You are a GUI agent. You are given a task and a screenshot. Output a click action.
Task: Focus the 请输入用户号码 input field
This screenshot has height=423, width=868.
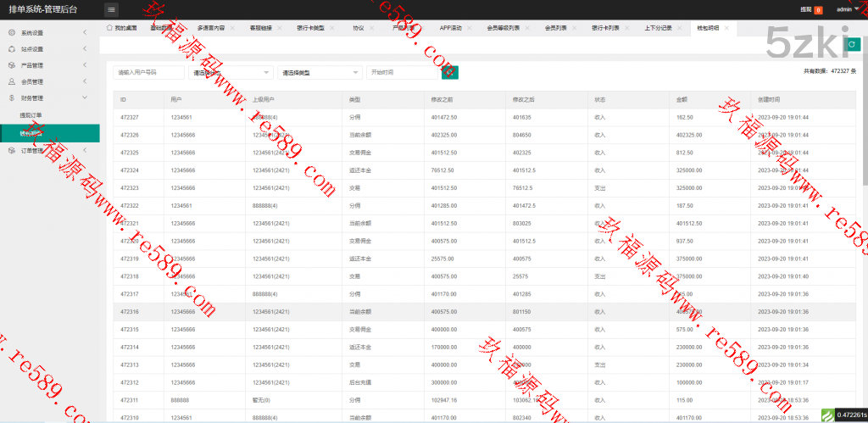[148, 73]
